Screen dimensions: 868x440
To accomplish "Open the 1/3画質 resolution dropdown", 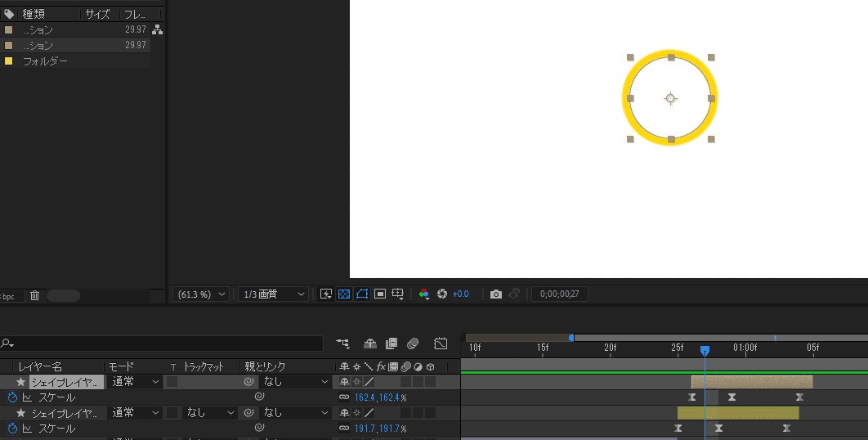I will coord(274,294).
